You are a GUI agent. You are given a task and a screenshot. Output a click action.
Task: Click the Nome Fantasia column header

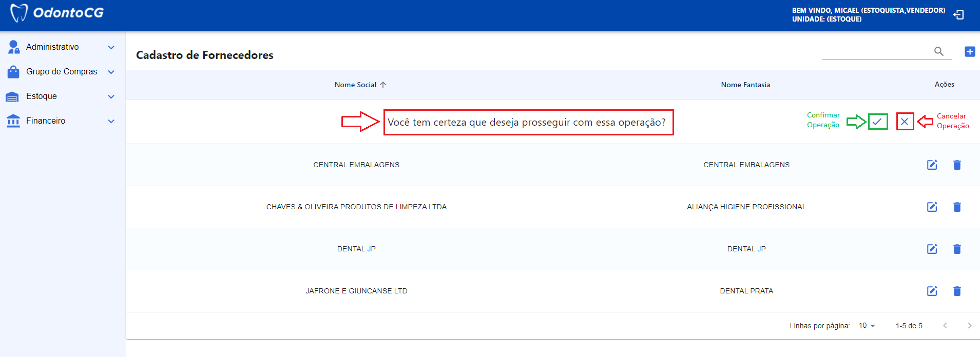(x=745, y=85)
